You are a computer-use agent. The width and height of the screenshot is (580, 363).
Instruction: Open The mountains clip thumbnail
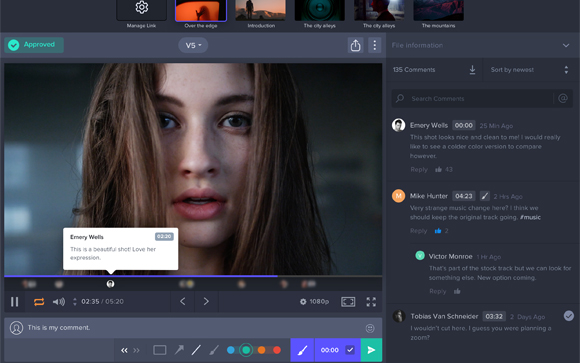pos(438,10)
